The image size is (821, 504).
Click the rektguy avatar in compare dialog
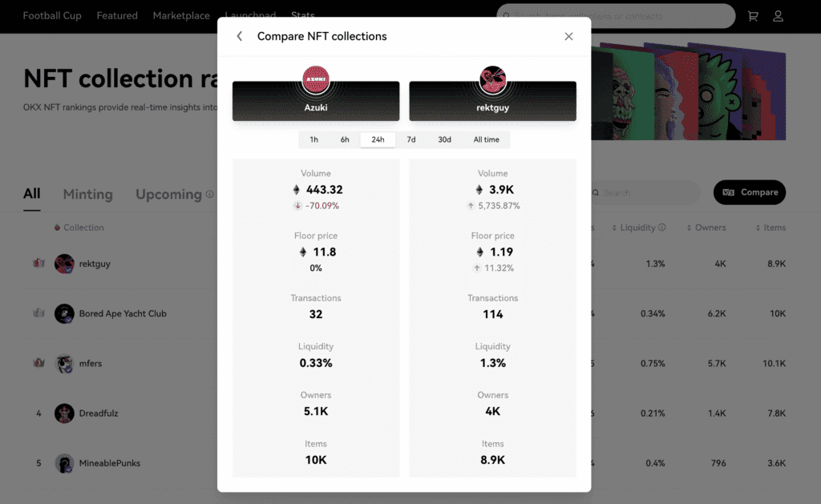coord(492,79)
